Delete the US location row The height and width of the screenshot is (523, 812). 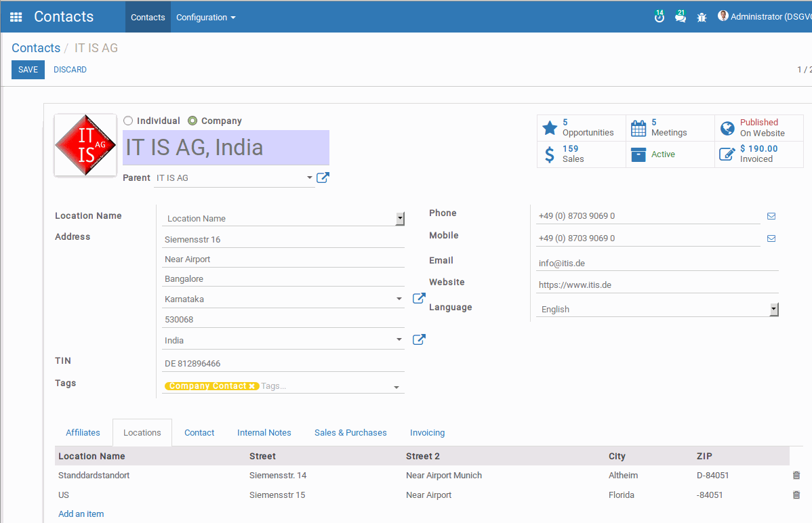click(x=796, y=495)
